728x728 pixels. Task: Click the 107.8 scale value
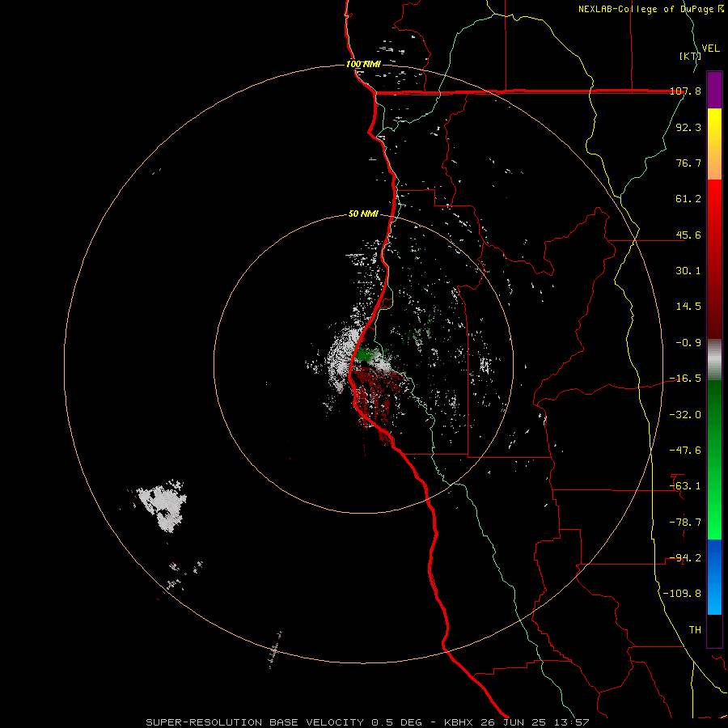click(x=685, y=91)
